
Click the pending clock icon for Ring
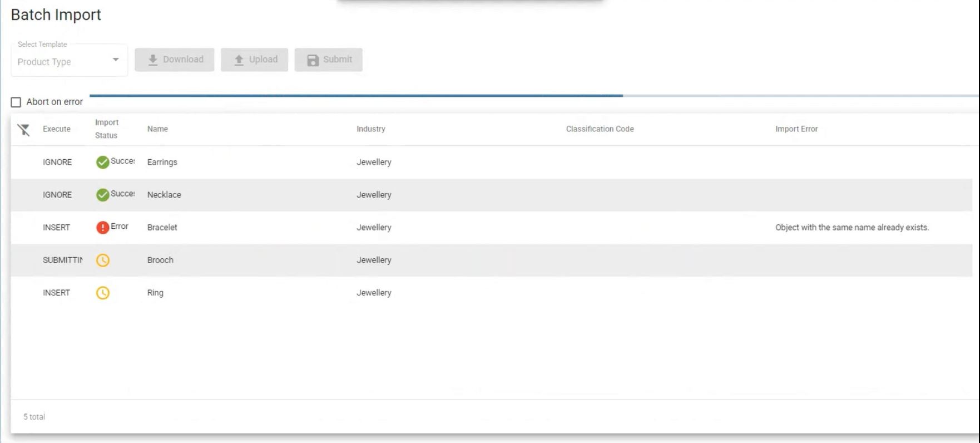[x=102, y=293]
